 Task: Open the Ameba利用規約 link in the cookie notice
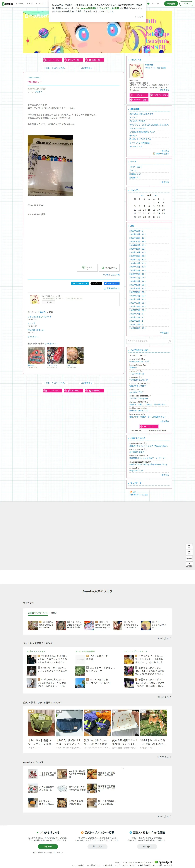88,8
